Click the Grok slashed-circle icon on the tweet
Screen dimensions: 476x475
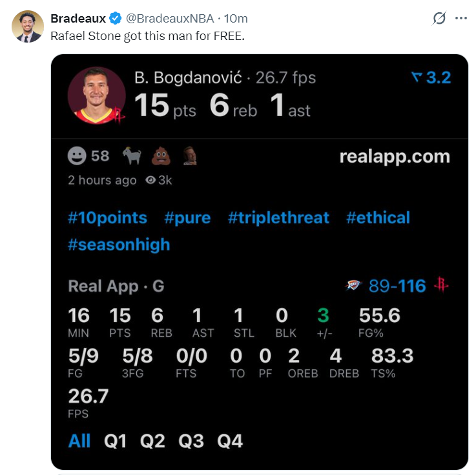[x=439, y=18]
